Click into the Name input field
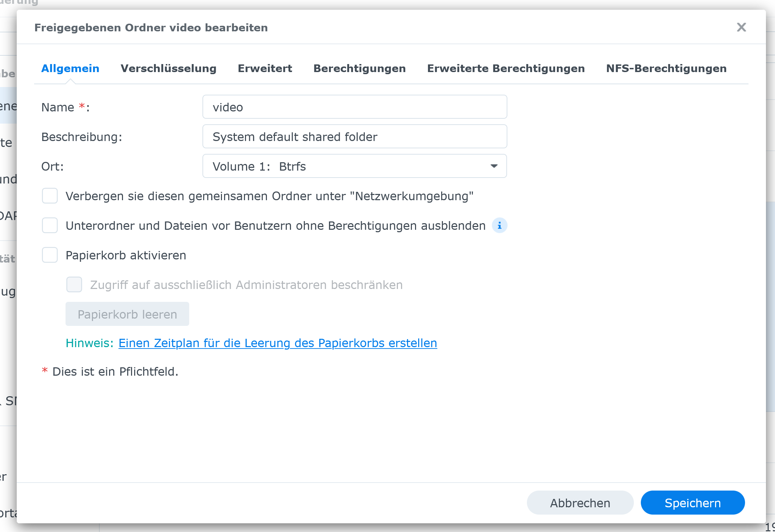775x532 pixels. click(354, 107)
